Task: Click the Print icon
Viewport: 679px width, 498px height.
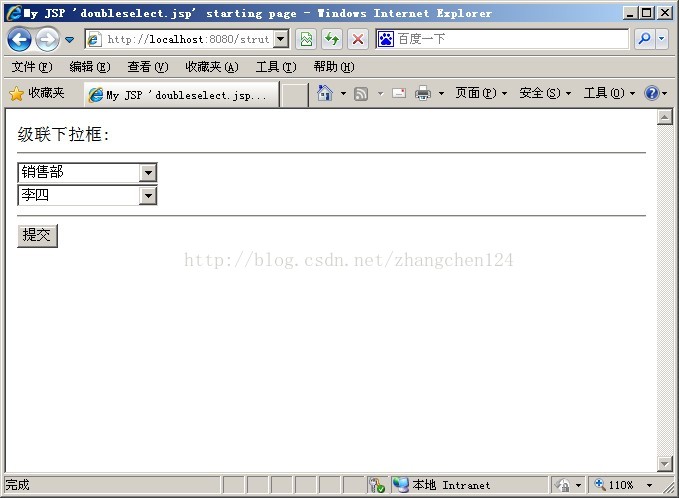Action: pos(423,93)
